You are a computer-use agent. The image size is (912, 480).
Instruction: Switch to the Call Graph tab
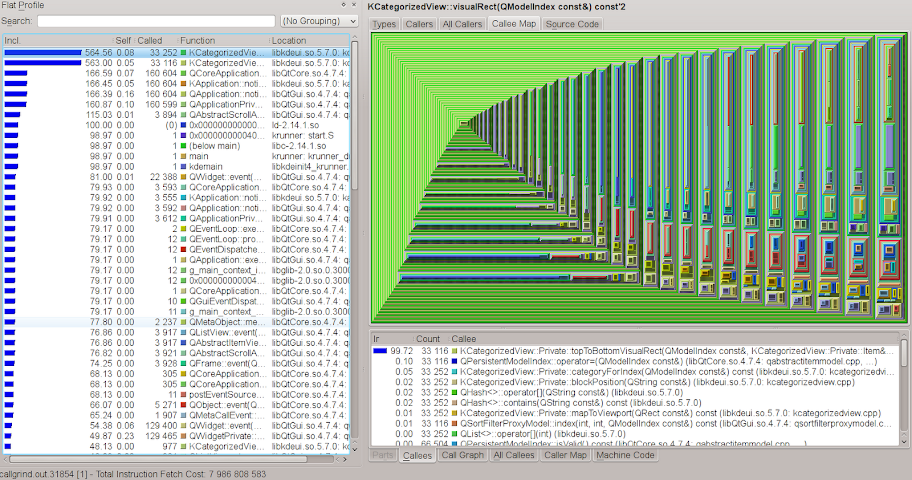pyautogui.click(x=464, y=455)
